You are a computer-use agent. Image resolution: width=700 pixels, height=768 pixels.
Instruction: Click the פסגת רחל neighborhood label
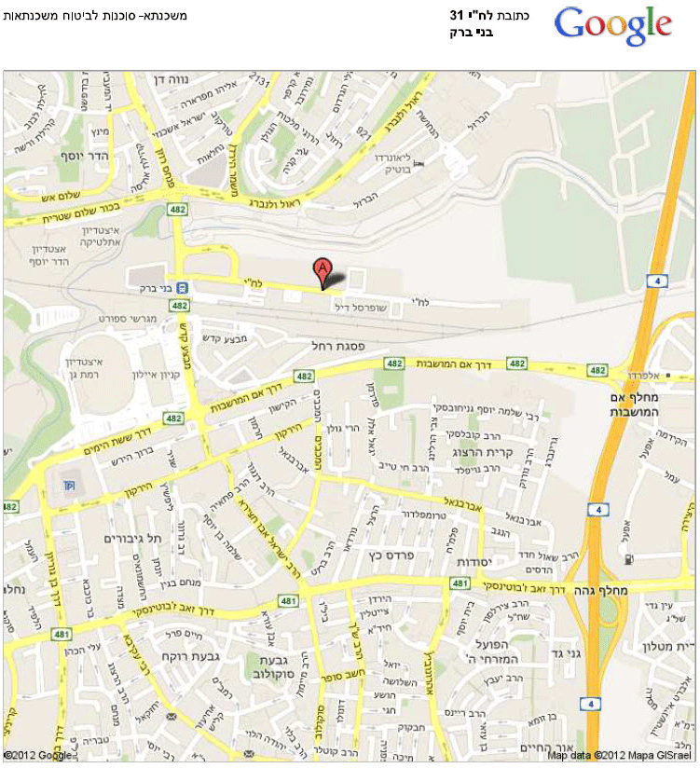338,346
